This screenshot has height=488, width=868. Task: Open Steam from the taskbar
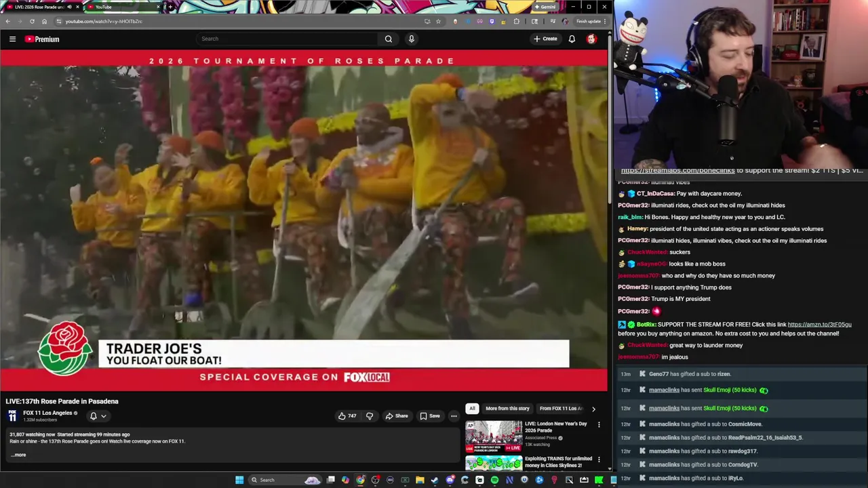coord(435,480)
